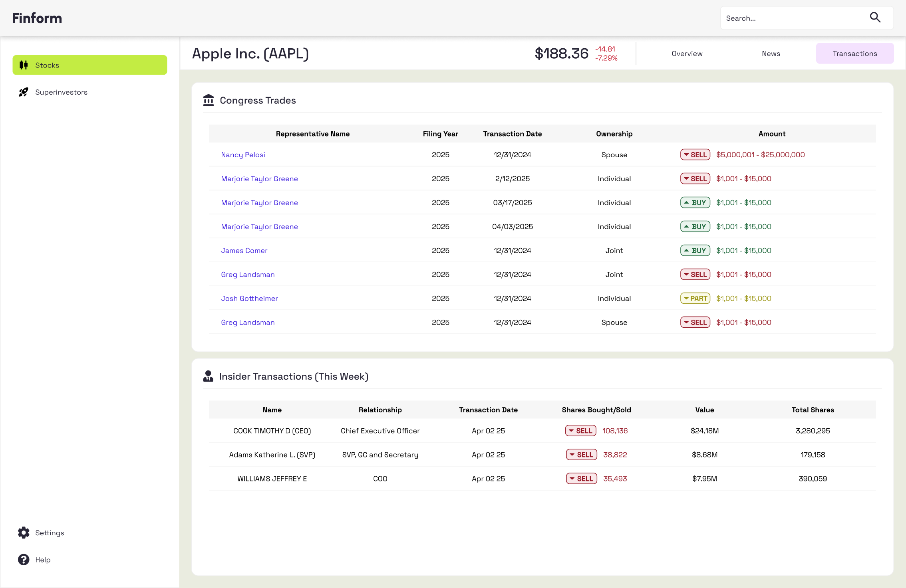Click the Apple Inc. (AAPL) title
906x588 pixels.
point(250,53)
